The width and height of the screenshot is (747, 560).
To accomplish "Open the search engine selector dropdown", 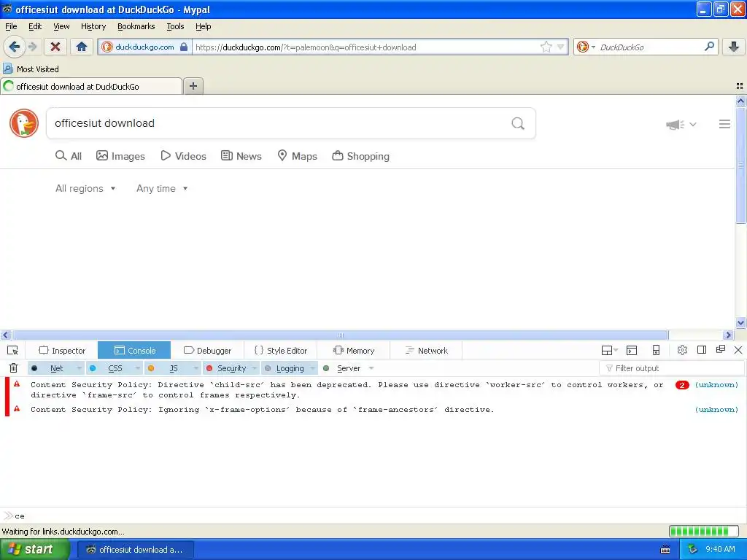I will (x=586, y=47).
